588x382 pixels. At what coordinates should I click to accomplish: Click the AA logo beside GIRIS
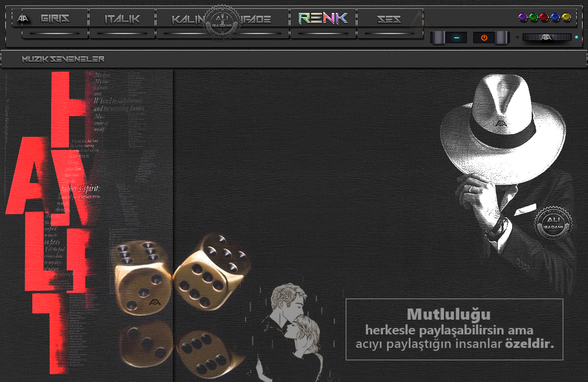[24, 18]
